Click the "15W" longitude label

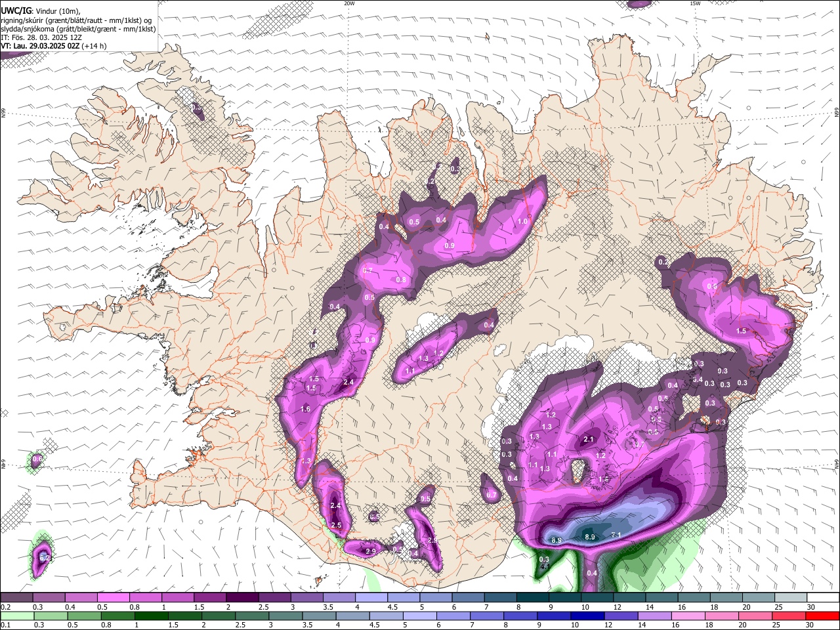tap(694, 3)
